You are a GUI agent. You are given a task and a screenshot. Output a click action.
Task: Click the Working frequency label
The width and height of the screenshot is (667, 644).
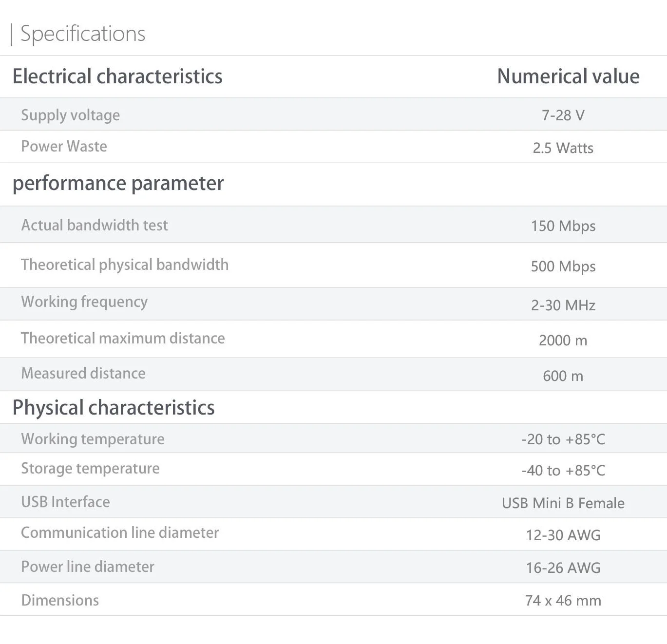click(x=84, y=302)
